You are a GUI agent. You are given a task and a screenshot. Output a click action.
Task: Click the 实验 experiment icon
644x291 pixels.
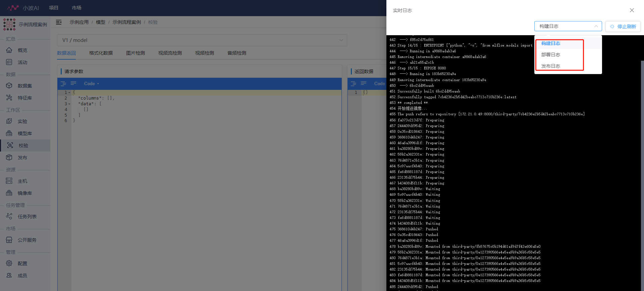coord(9,121)
